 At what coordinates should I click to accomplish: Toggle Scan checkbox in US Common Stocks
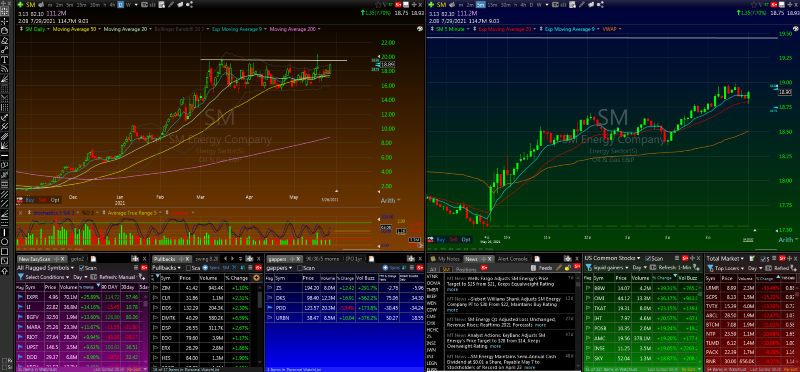tap(648, 259)
